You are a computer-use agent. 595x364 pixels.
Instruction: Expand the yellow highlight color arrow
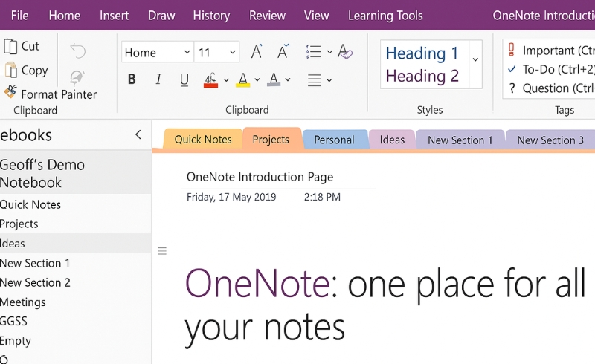[257, 79]
